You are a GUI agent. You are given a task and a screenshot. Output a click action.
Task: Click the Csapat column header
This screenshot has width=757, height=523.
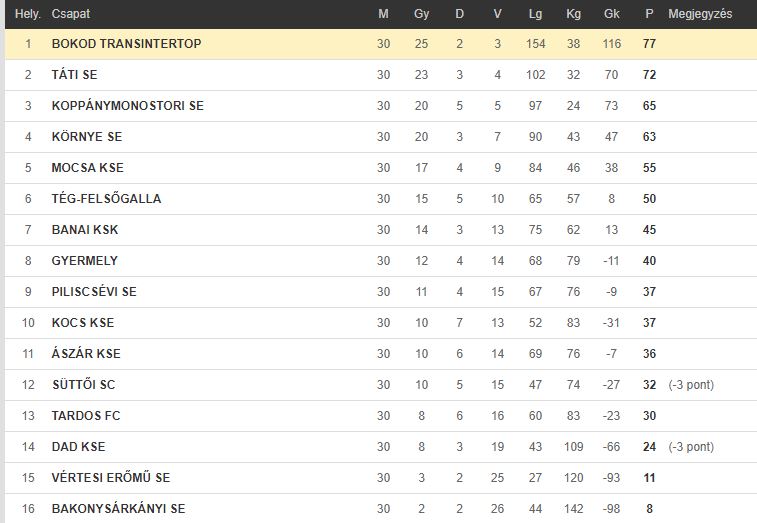tap(70, 14)
